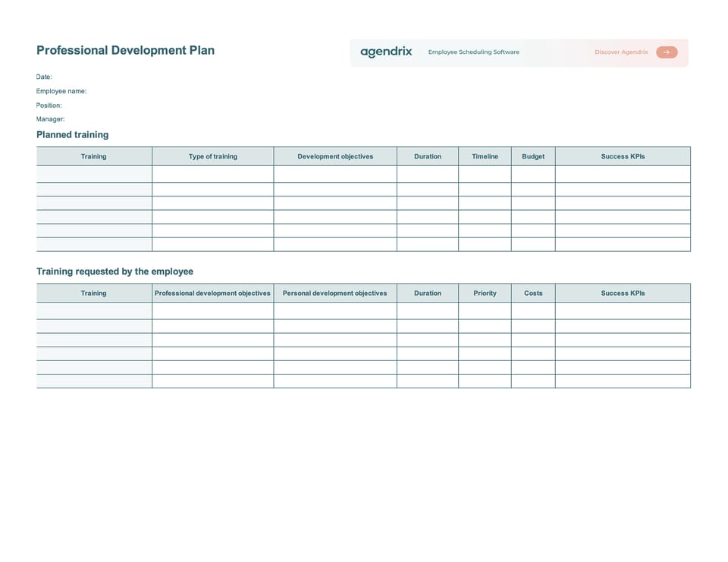Click the Personal development objectives column header
This screenshot has height=562, width=728.
(x=335, y=293)
